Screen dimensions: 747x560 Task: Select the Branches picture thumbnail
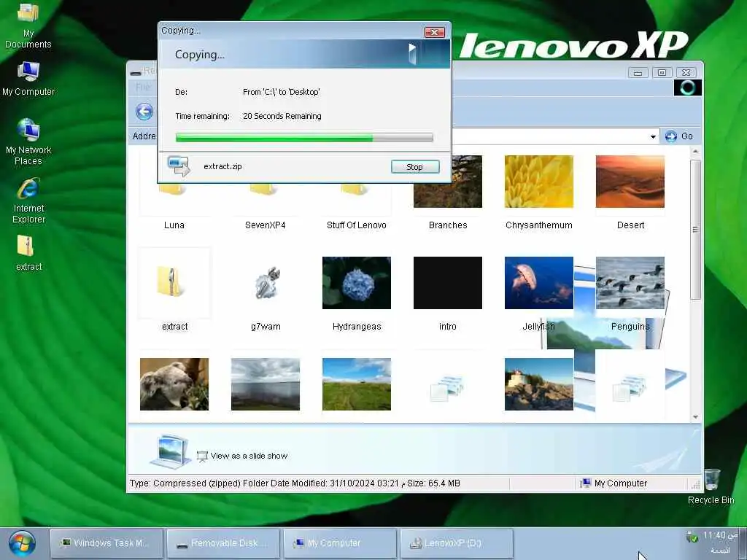coord(447,182)
